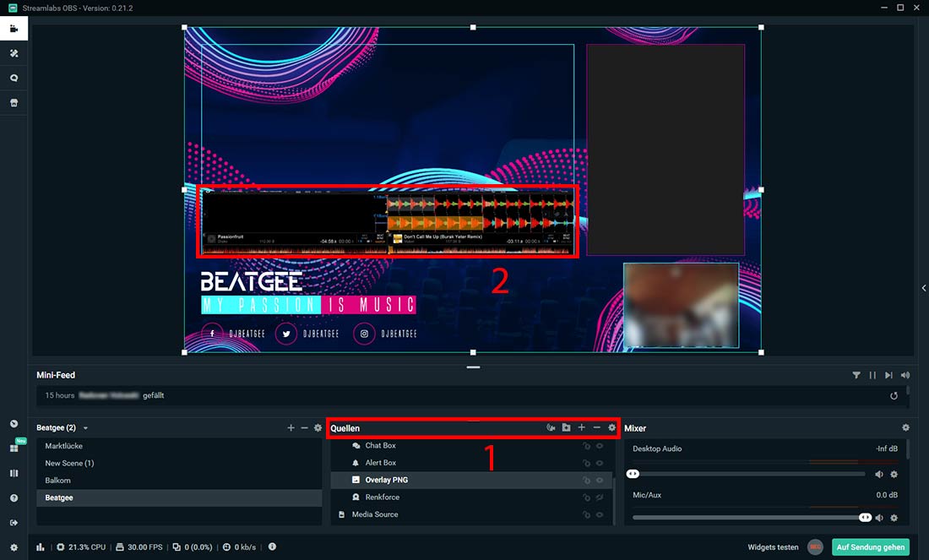Mute Mic/Aux speaker icon

[x=879, y=518]
